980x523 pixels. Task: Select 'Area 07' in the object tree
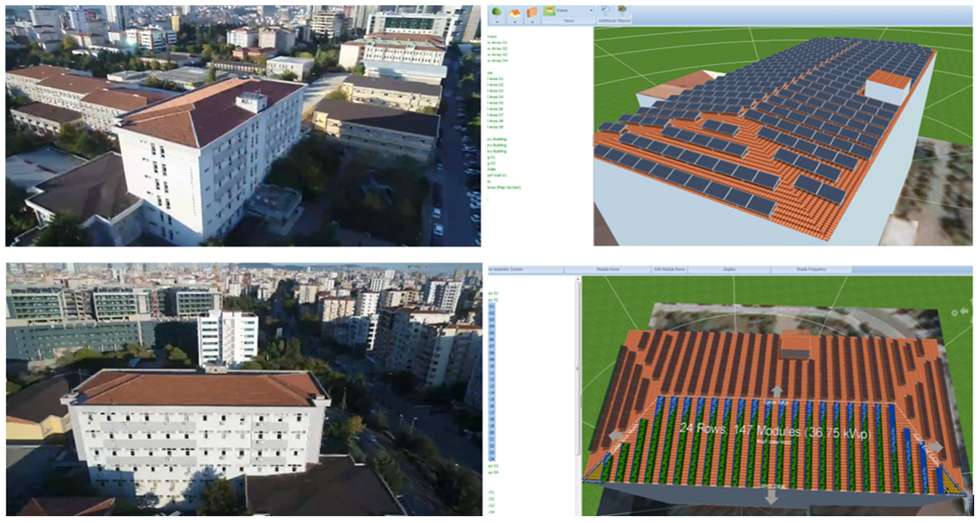495,115
